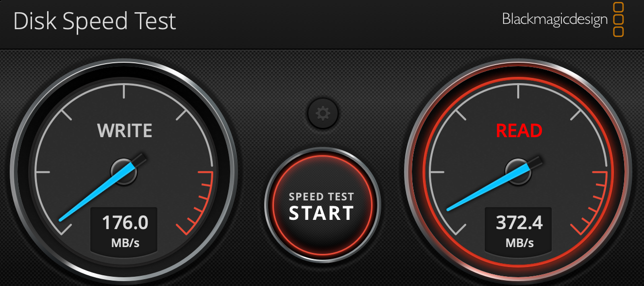Open the settings gear icon
Screen dimensions: 644x286
tap(322, 114)
